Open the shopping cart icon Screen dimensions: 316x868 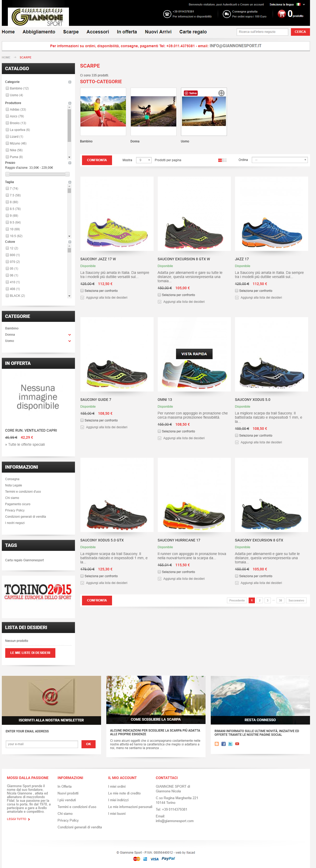[282, 14]
